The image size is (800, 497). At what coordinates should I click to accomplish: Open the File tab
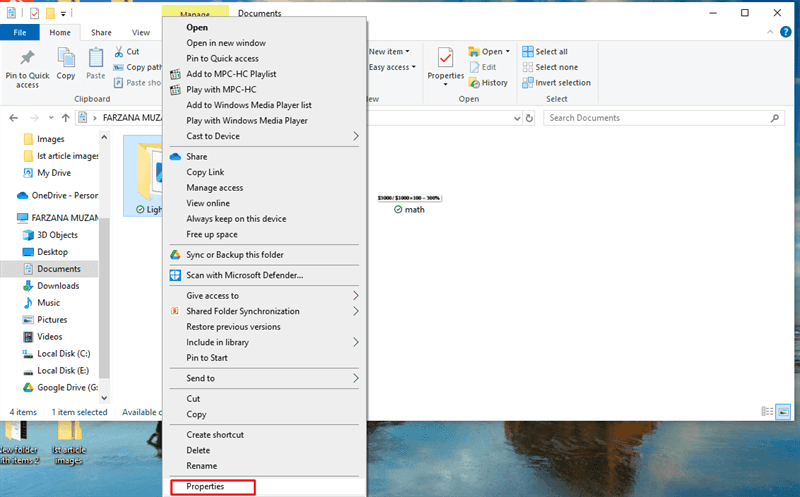click(20, 32)
